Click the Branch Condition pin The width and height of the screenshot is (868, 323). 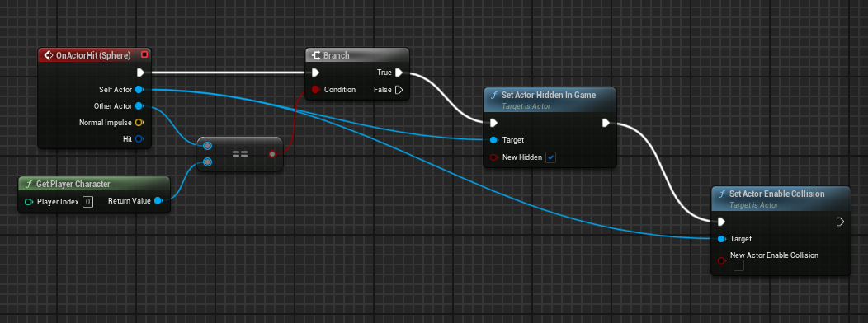pos(315,89)
